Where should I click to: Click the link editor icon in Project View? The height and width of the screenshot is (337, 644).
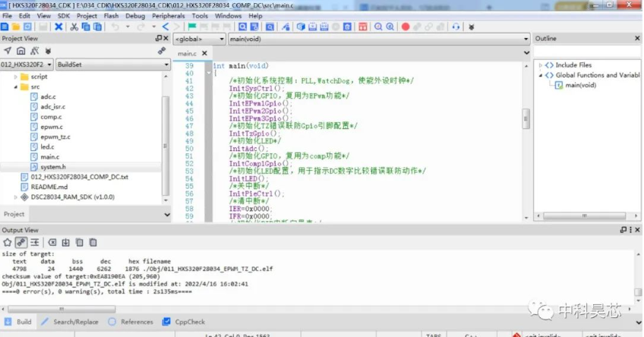coord(162,51)
